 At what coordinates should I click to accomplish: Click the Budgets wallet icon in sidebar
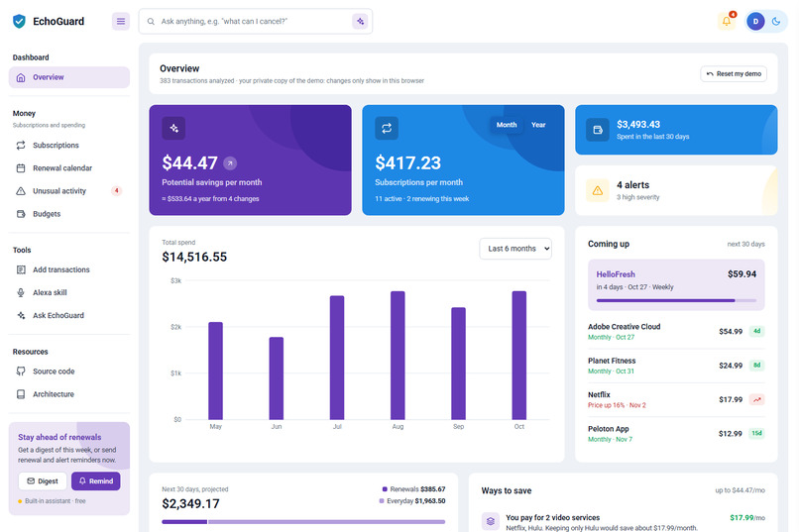[x=21, y=214]
